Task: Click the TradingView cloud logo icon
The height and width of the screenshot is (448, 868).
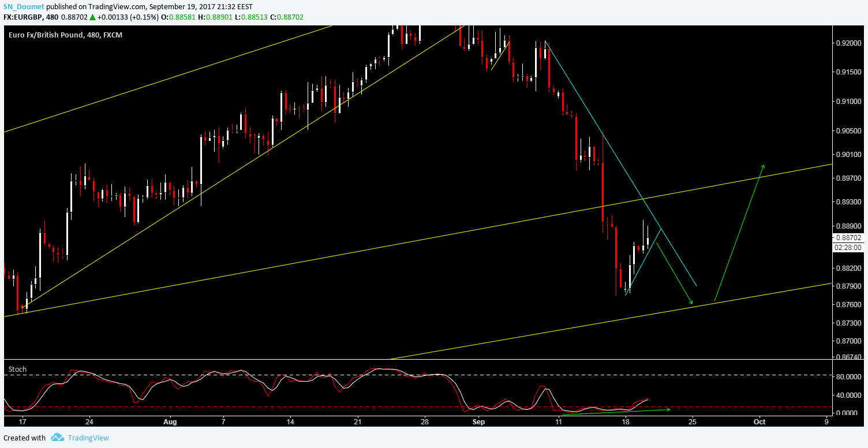Action: pos(57,438)
